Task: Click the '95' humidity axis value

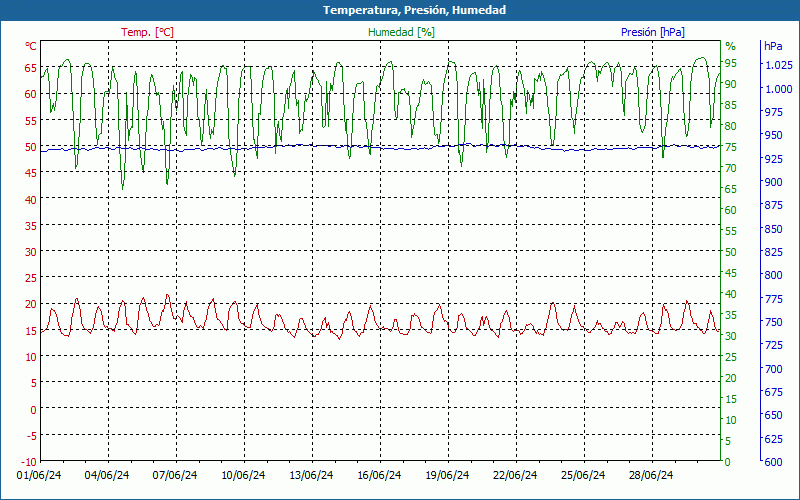Action: pos(731,63)
